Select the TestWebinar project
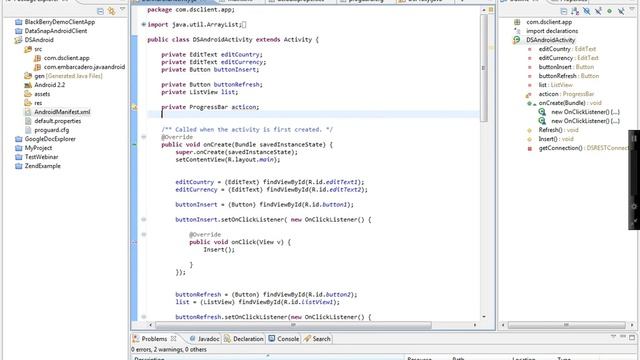 [x=41, y=157]
